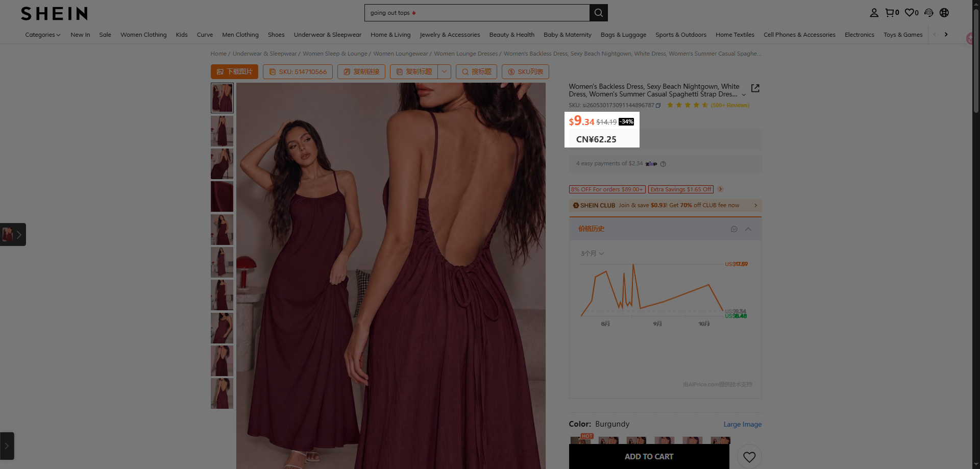Viewport: 980px width, 469px height.
Task: Click the Large Image link
Action: pos(742,425)
